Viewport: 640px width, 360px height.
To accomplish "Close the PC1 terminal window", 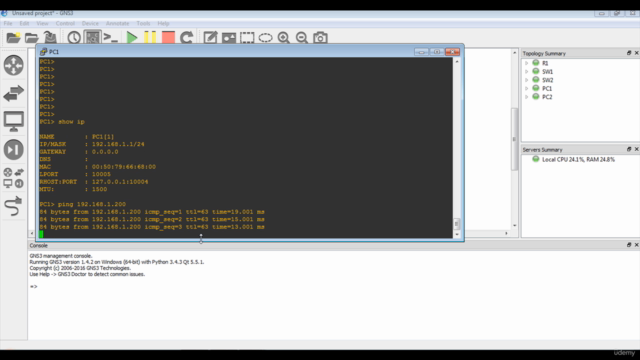I will (452, 52).
